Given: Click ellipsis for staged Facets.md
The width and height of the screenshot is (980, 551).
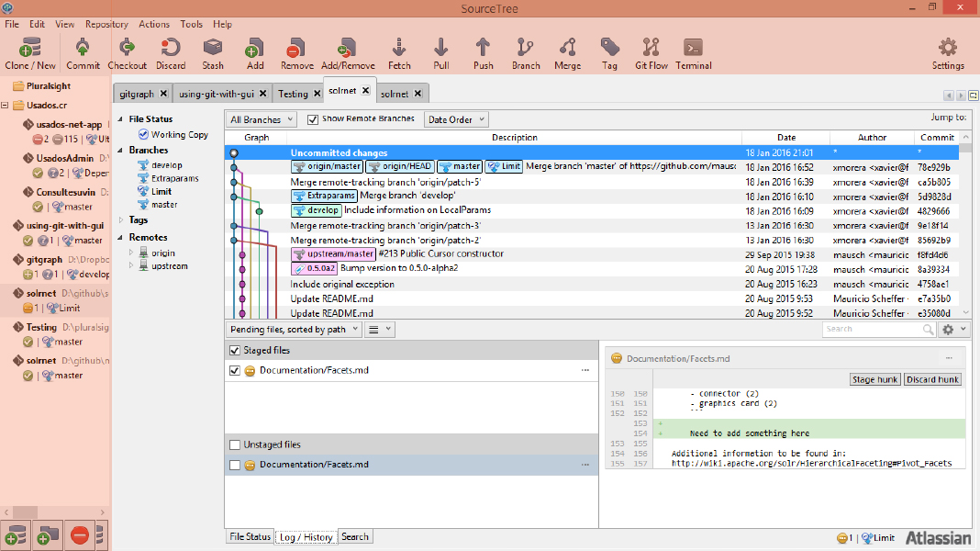Looking at the screenshot, I should (x=585, y=370).
